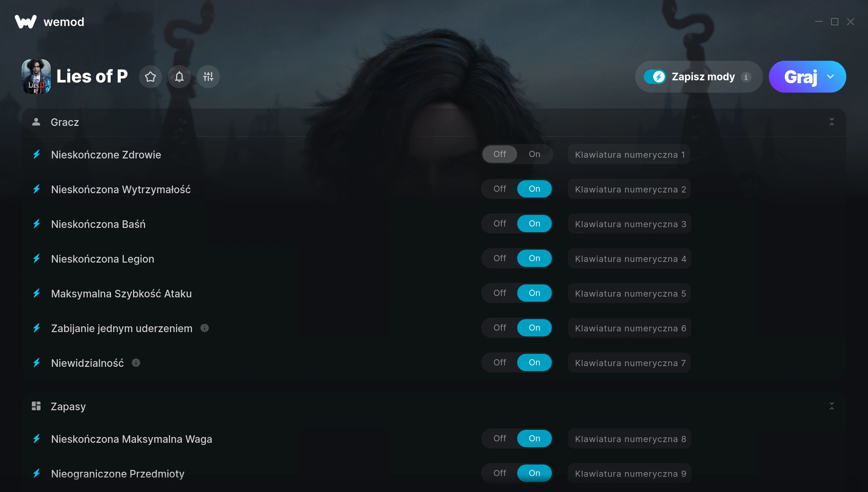Toggle the Zapisz mody switch
Image resolution: width=868 pixels, height=492 pixels.
click(x=655, y=77)
